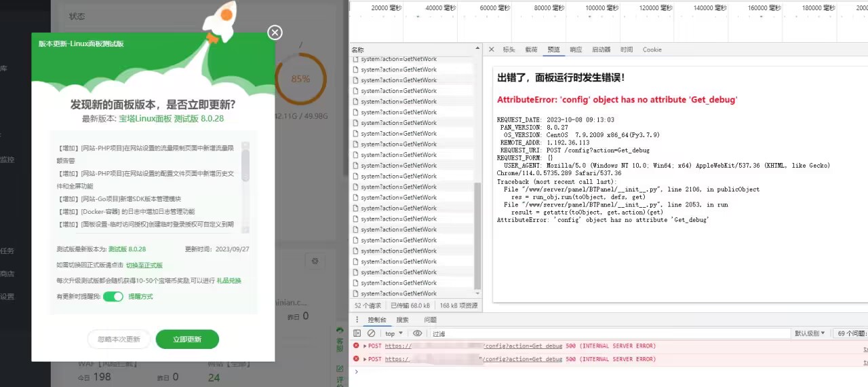The height and width of the screenshot is (387, 868).
Task: Switch to the 载荷 tab
Action: (531, 50)
